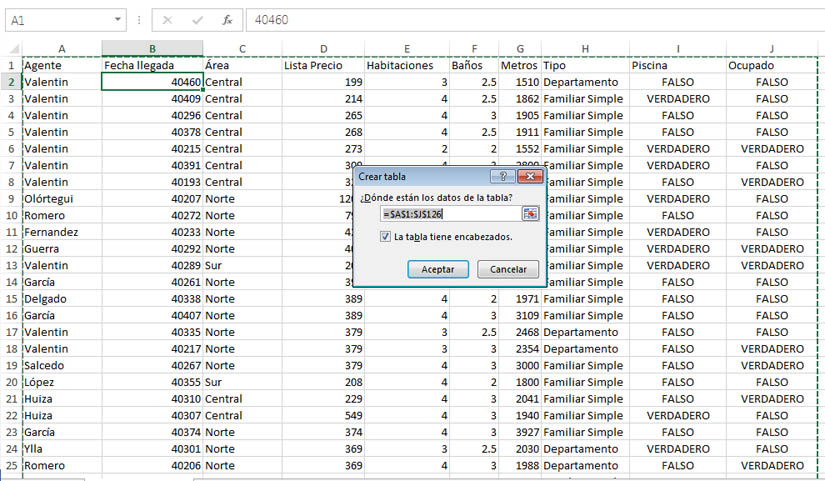Image resolution: width=825 pixels, height=481 pixels.
Task: Toggle 'La tabla tiene encabezados' checkbox
Action: [385, 237]
